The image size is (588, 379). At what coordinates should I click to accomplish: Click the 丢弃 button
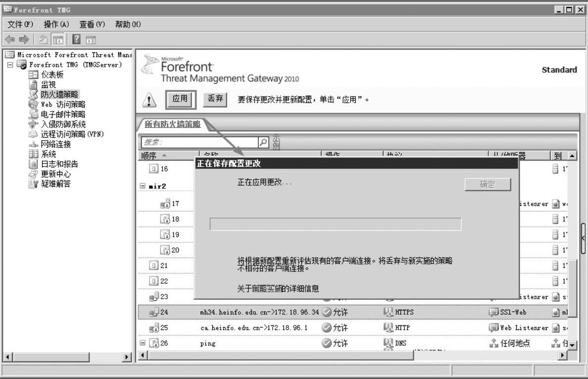click(215, 100)
